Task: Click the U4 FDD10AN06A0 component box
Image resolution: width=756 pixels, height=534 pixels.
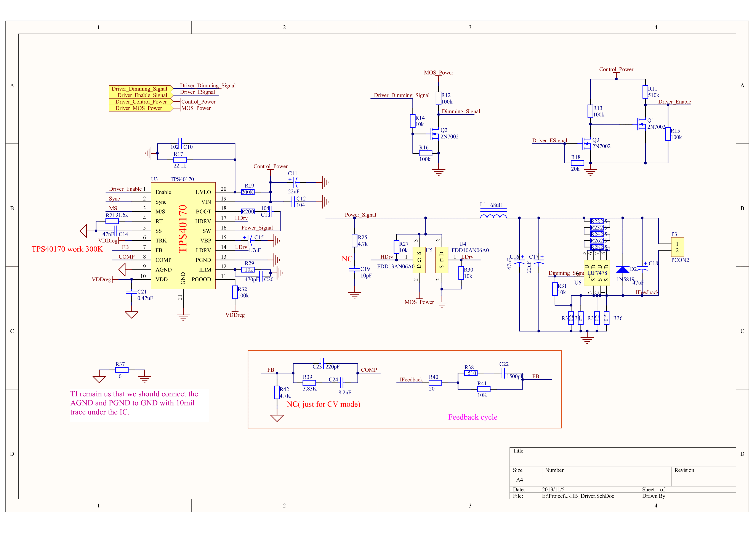Action: pyautogui.click(x=442, y=260)
